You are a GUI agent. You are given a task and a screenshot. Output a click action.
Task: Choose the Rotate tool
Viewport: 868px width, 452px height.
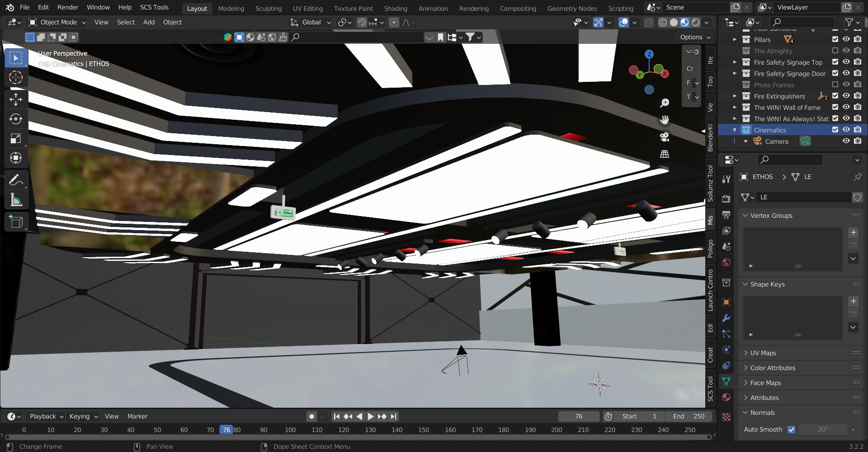16,119
